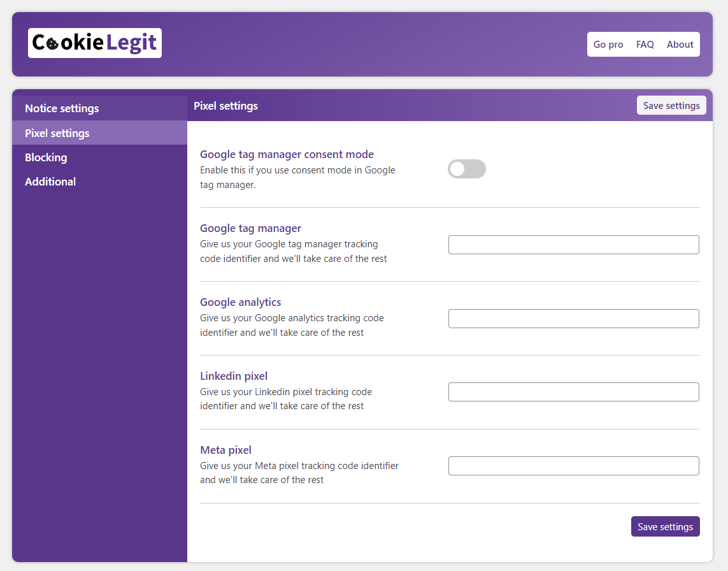Click the CookieLegit logo
Screen dimensions: 728x571
pyautogui.click(x=95, y=43)
